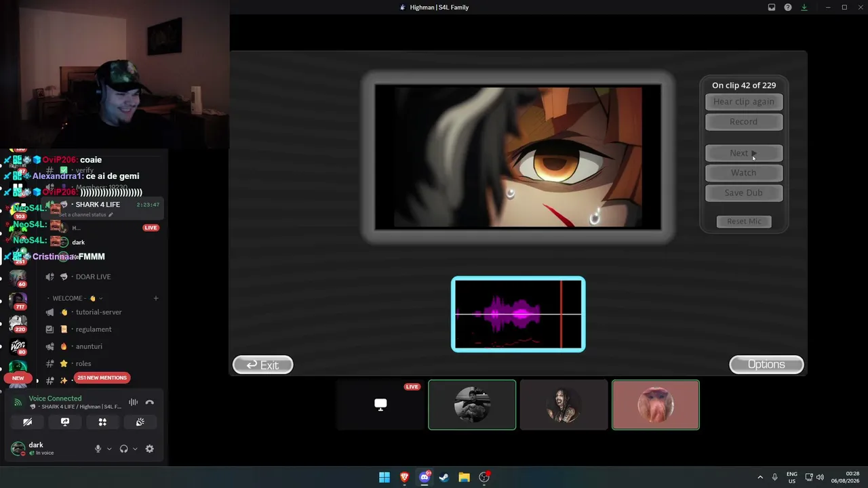Select the green-outlined black-and-white avatar tile

pos(472,405)
